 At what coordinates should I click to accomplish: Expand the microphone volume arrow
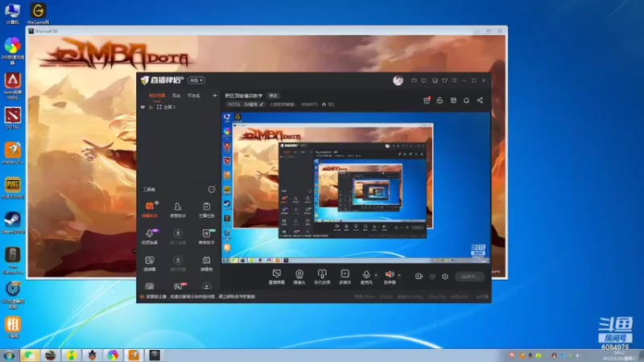point(376,275)
